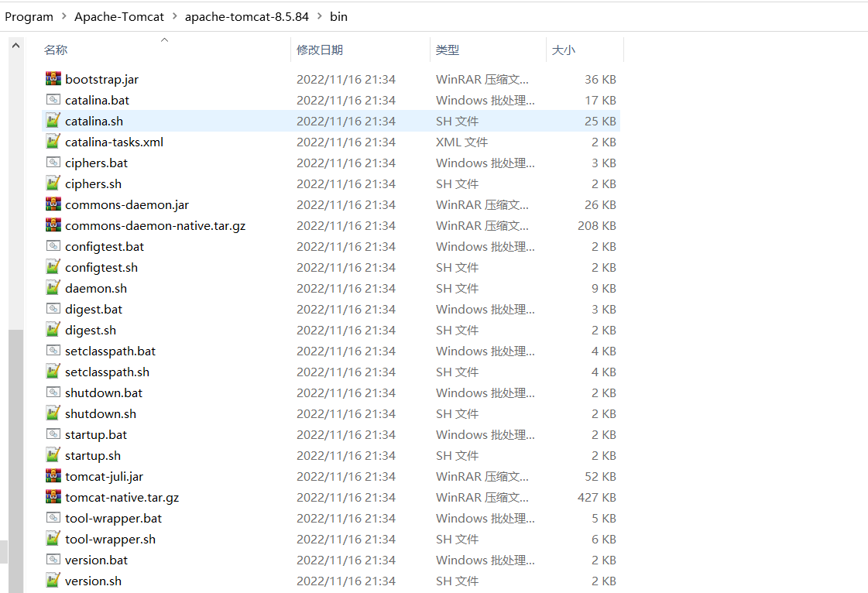
Task: Select file name bootstrap.jar
Action: point(102,79)
